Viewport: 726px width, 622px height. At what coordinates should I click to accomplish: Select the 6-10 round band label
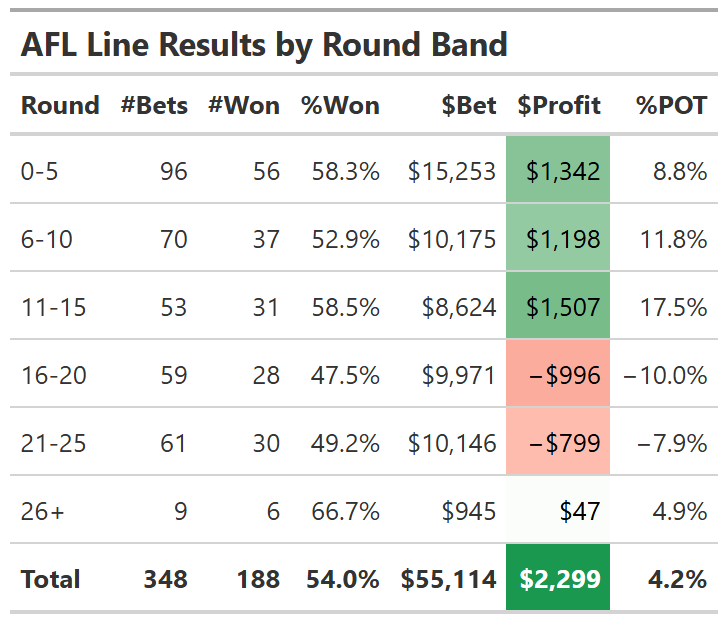pyautogui.click(x=47, y=239)
